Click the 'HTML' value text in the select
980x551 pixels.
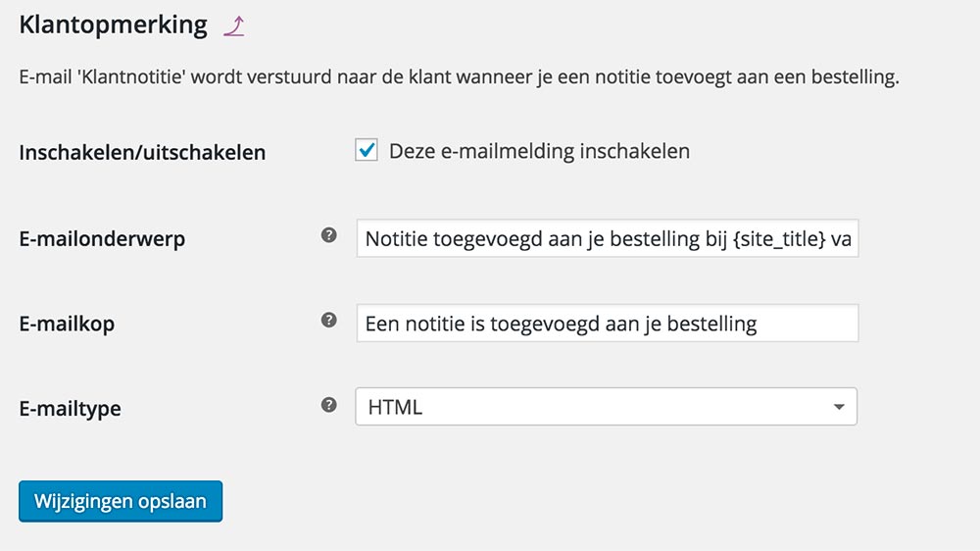[x=395, y=408]
